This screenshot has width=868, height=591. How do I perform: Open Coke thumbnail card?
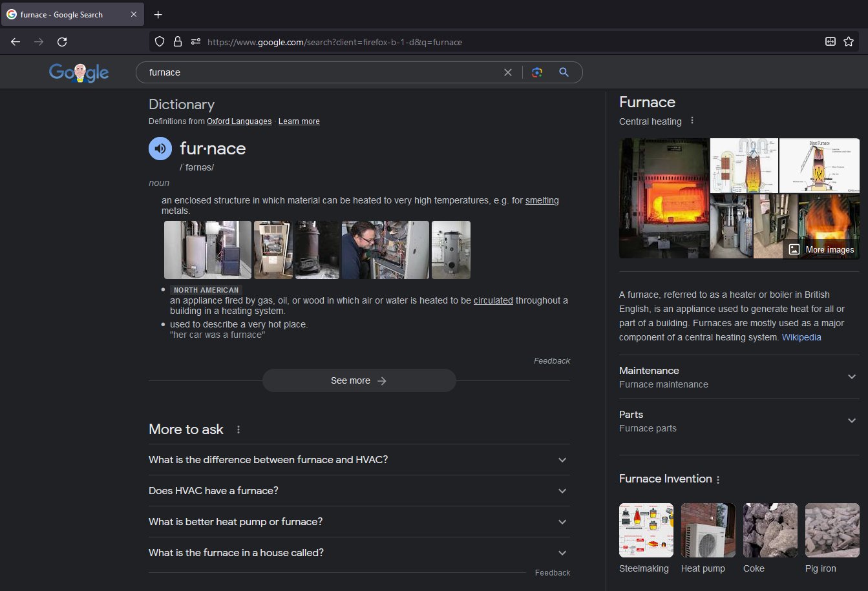tap(770, 539)
